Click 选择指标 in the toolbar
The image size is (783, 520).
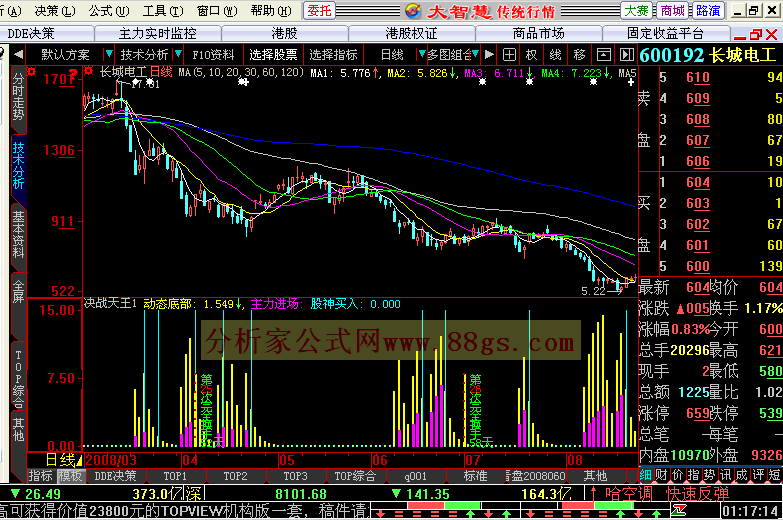coord(333,54)
